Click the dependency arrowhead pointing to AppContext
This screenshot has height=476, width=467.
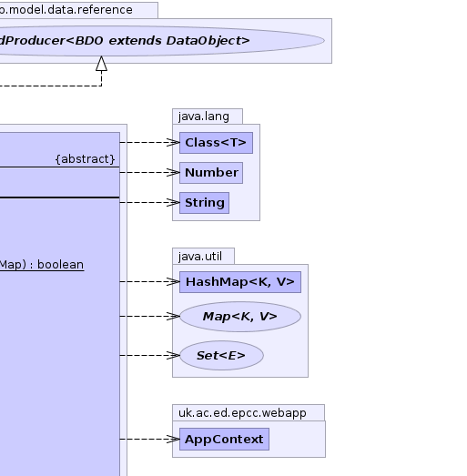(173, 439)
